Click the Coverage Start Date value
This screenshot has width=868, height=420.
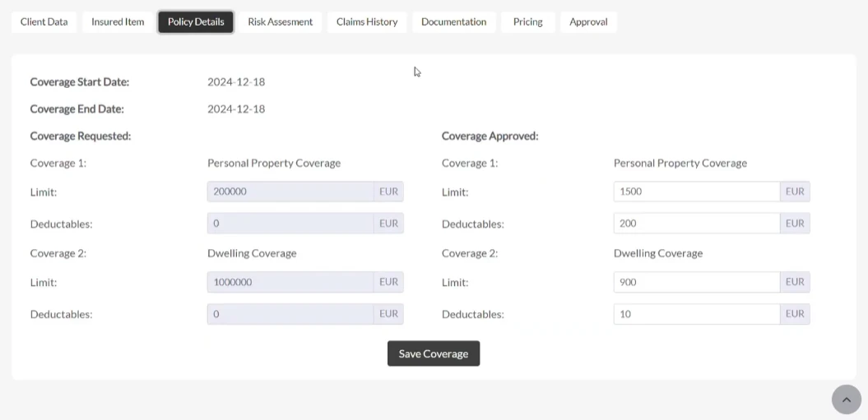tap(236, 82)
